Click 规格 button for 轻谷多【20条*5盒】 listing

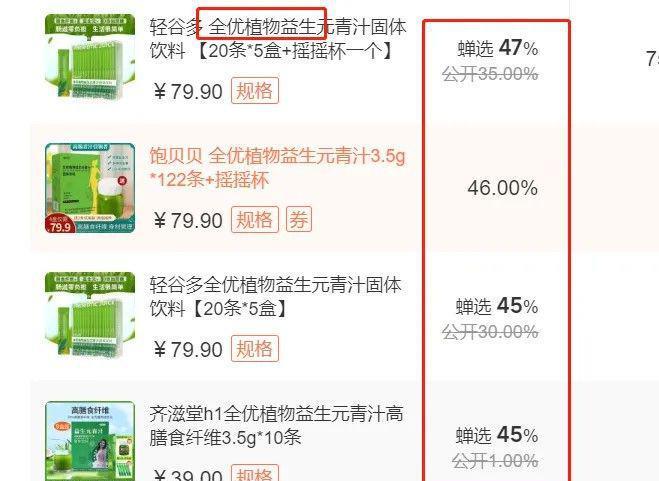pyautogui.click(x=255, y=348)
